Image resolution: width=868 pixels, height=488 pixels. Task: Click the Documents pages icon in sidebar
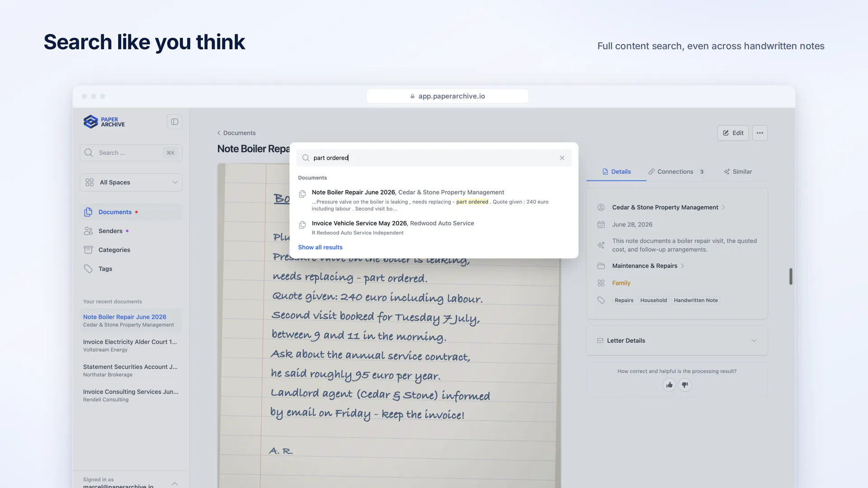pyautogui.click(x=88, y=212)
